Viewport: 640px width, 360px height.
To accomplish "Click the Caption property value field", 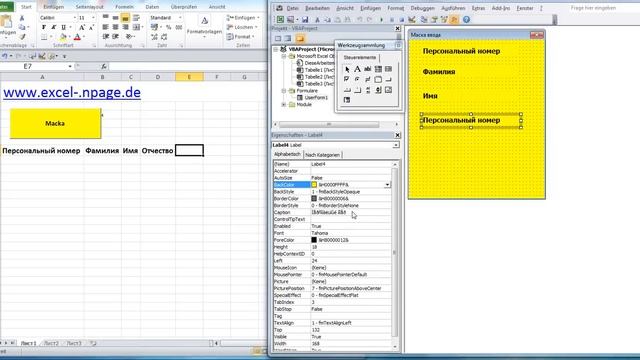I will pyautogui.click(x=351, y=212).
